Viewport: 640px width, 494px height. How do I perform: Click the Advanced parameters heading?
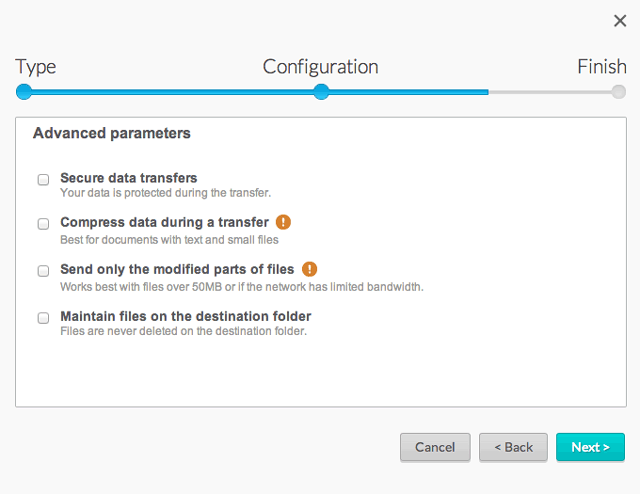[112, 133]
